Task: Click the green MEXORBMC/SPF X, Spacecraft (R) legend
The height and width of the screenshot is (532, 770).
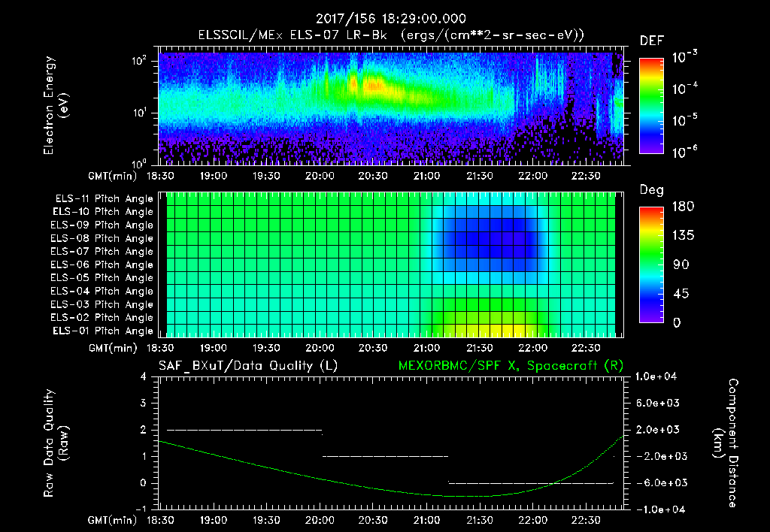Action: [x=511, y=366]
